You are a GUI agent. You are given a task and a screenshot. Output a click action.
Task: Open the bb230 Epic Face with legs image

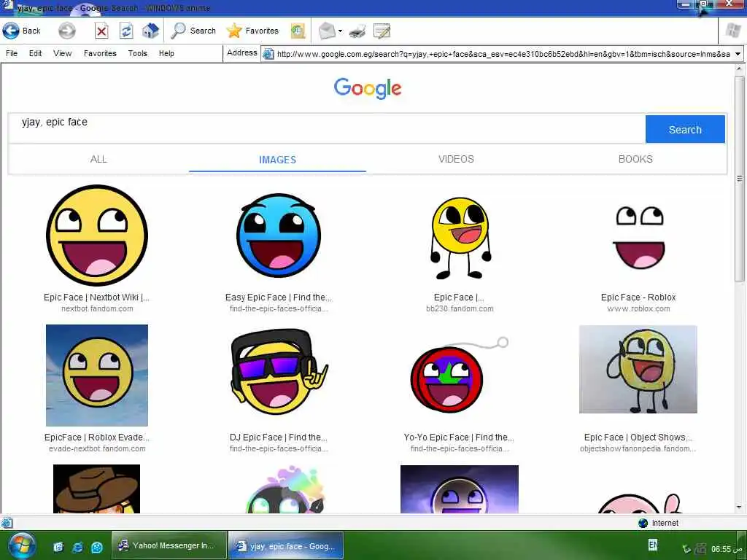460,238
